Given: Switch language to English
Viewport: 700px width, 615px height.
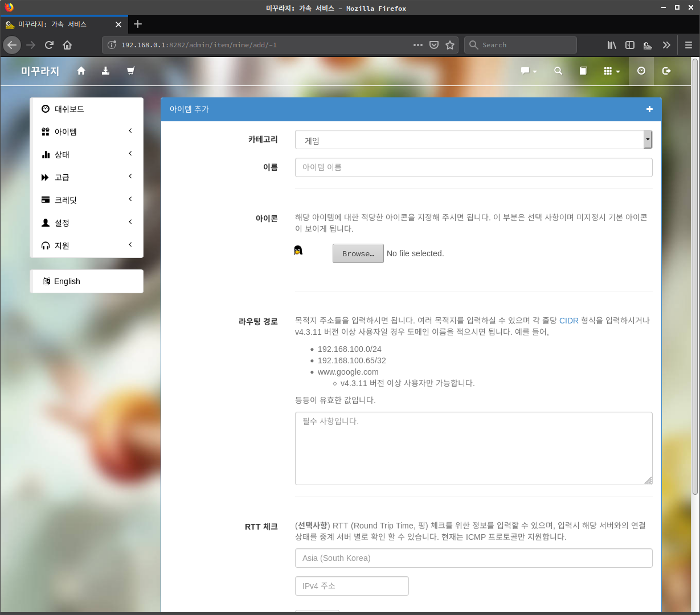Looking at the screenshot, I should coord(67,281).
